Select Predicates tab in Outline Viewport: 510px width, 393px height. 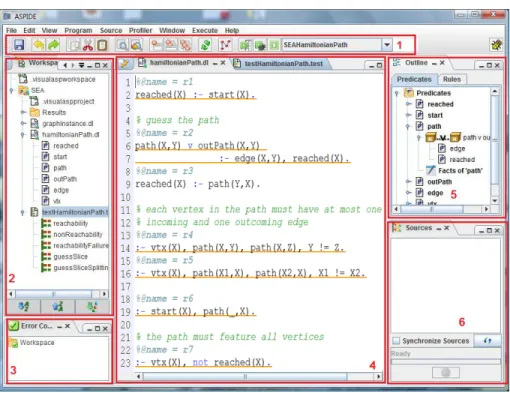point(414,79)
